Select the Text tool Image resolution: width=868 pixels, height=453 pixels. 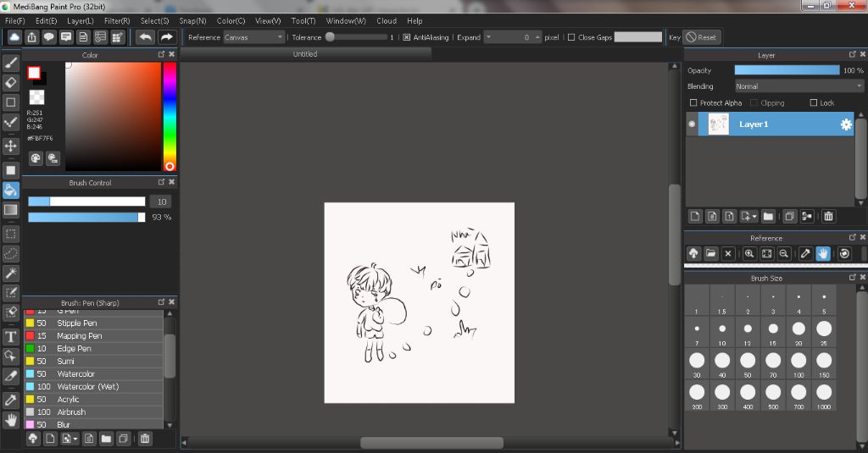pyautogui.click(x=10, y=336)
